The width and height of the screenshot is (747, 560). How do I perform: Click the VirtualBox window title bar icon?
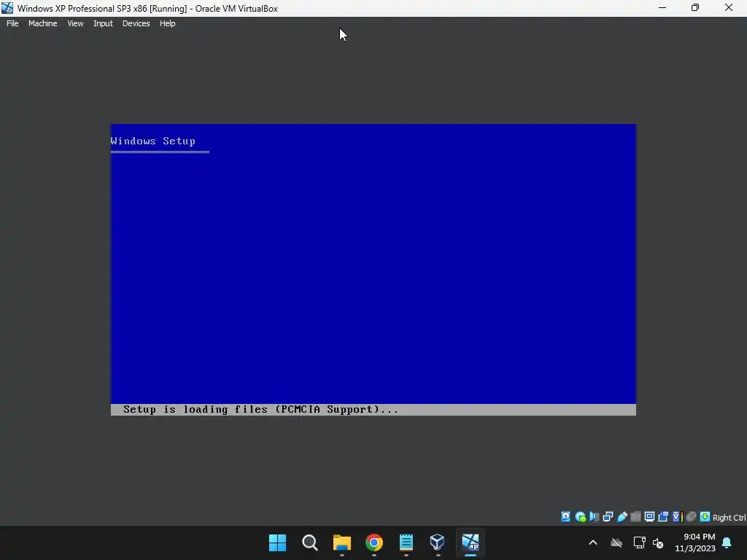(x=7, y=8)
